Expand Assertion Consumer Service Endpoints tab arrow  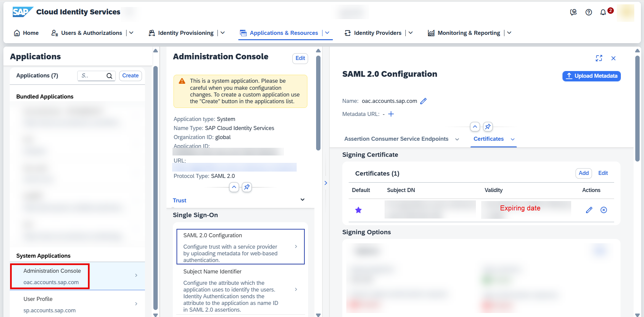[x=457, y=139]
